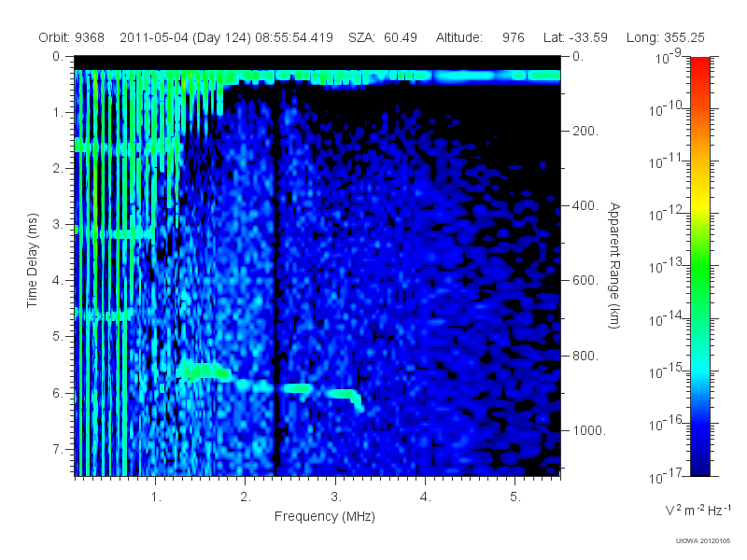Click the V² m⁻² Hz⁻¹ units label
The image size is (747, 560).
tap(698, 510)
